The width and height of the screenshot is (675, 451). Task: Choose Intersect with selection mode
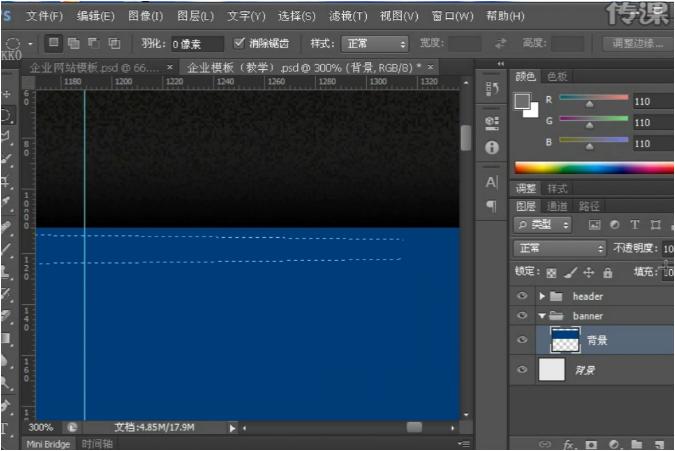click(x=114, y=43)
